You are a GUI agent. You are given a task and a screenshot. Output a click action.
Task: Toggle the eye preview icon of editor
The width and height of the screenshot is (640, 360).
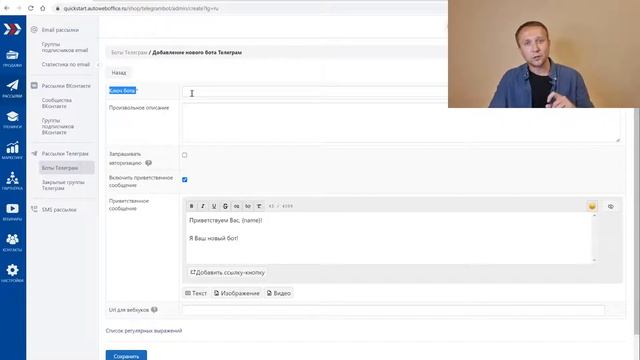click(x=611, y=207)
